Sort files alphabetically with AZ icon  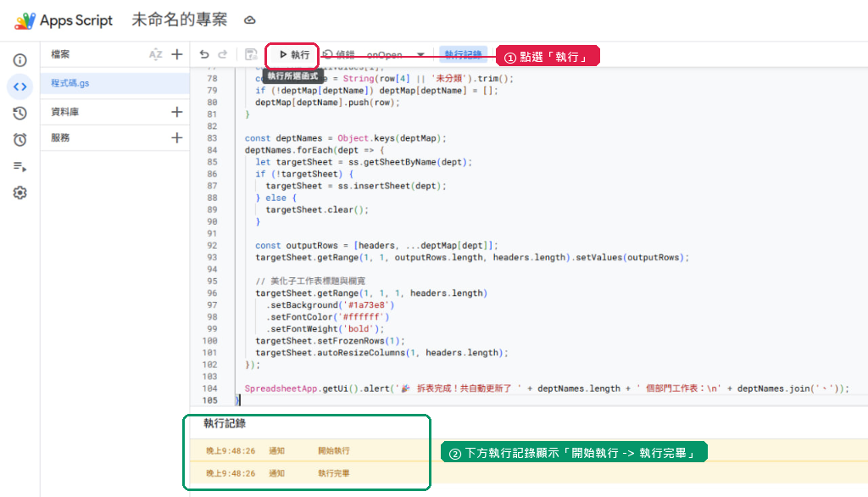pos(156,54)
